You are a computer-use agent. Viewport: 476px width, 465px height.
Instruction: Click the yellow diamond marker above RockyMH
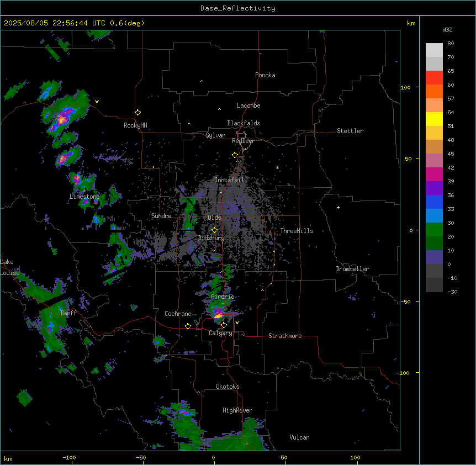[x=137, y=113]
